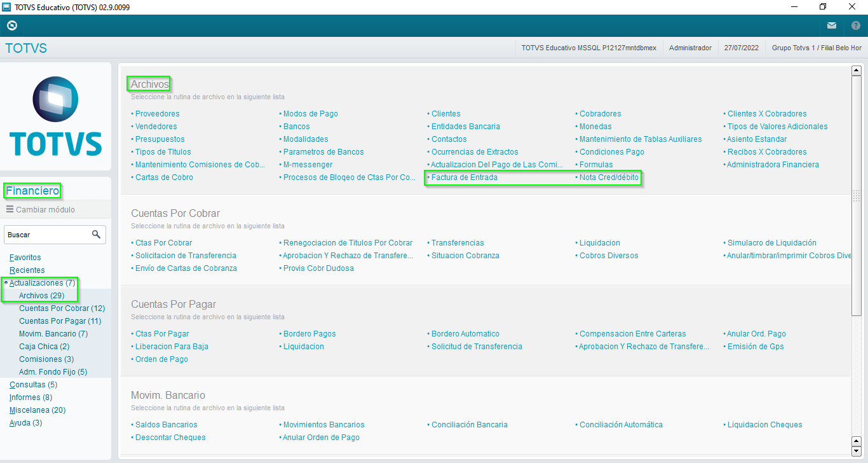
Task: Open the M-messenger routine
Action: click(308, 165)
